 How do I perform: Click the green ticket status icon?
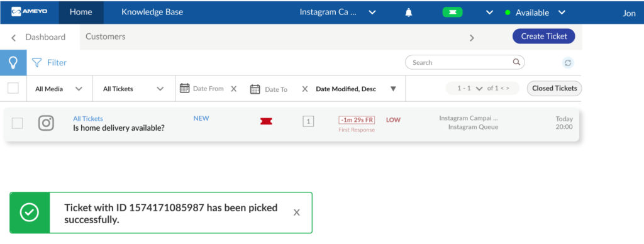pos(452,13)
